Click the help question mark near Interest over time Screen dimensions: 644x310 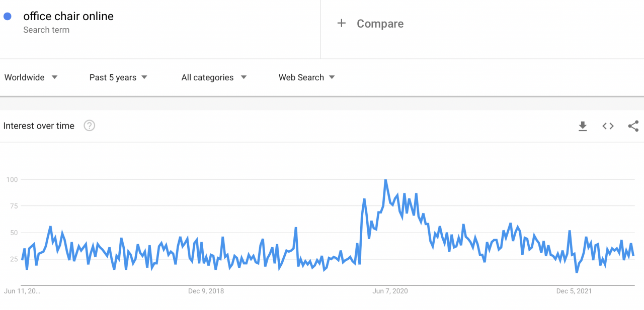pos(89,126)
